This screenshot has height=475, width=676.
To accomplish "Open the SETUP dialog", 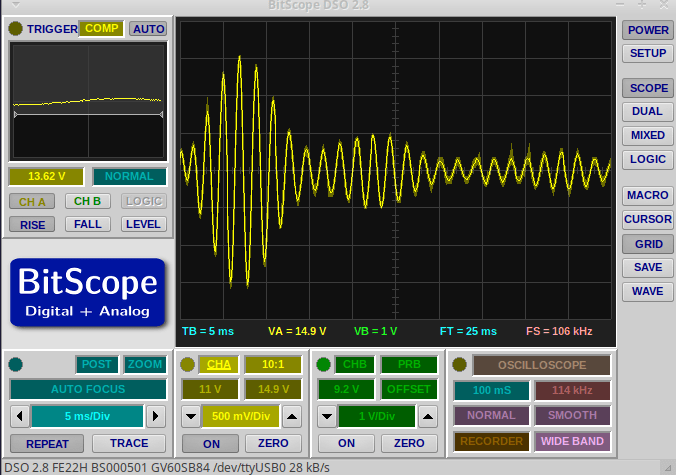I will pos(648,53).
